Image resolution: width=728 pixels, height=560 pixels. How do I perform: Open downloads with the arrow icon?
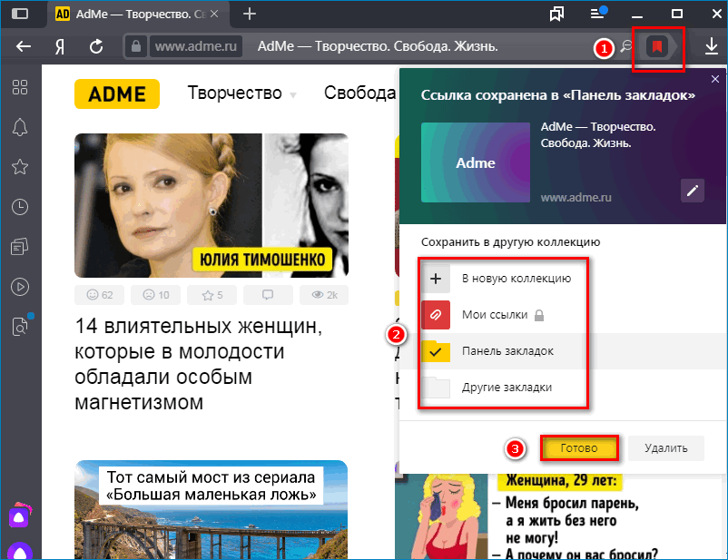coord(710,46)
